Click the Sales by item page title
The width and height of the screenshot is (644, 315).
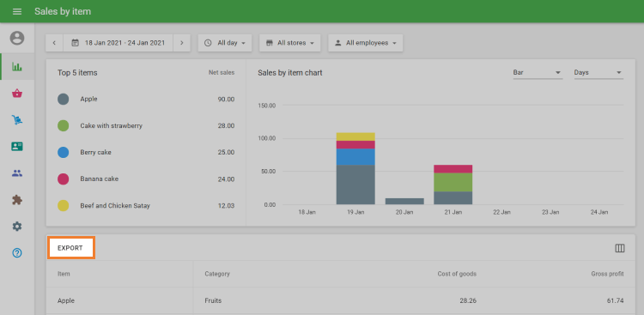coord(63,11)
